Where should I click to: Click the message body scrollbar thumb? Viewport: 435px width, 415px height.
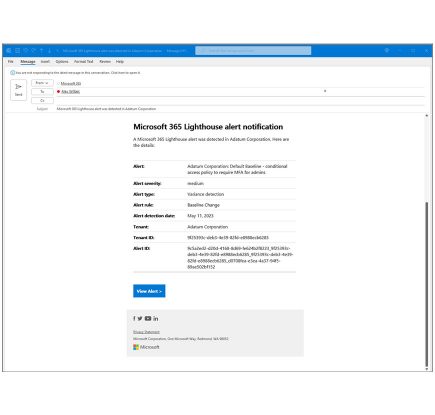[x=426, y=284]
